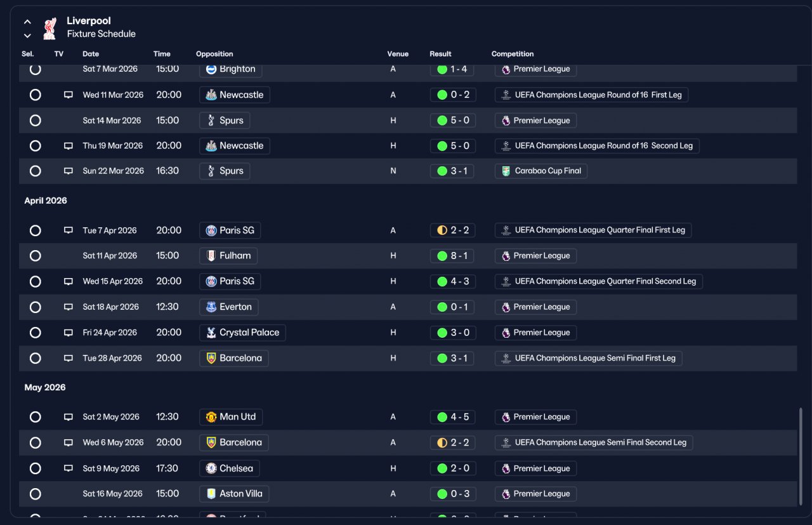The image size is (812, 525).
Task: Click the Competition column header
Action: [513, 54]
